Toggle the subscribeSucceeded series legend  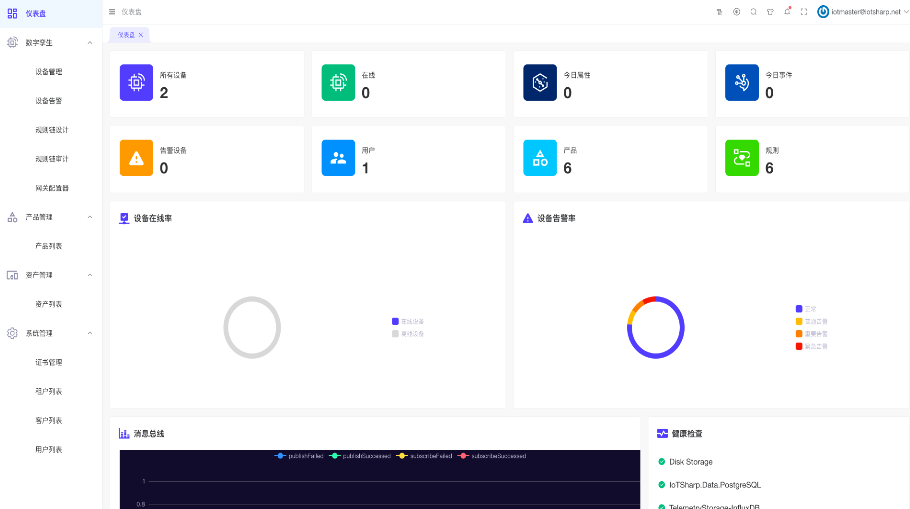click(492, 456)
